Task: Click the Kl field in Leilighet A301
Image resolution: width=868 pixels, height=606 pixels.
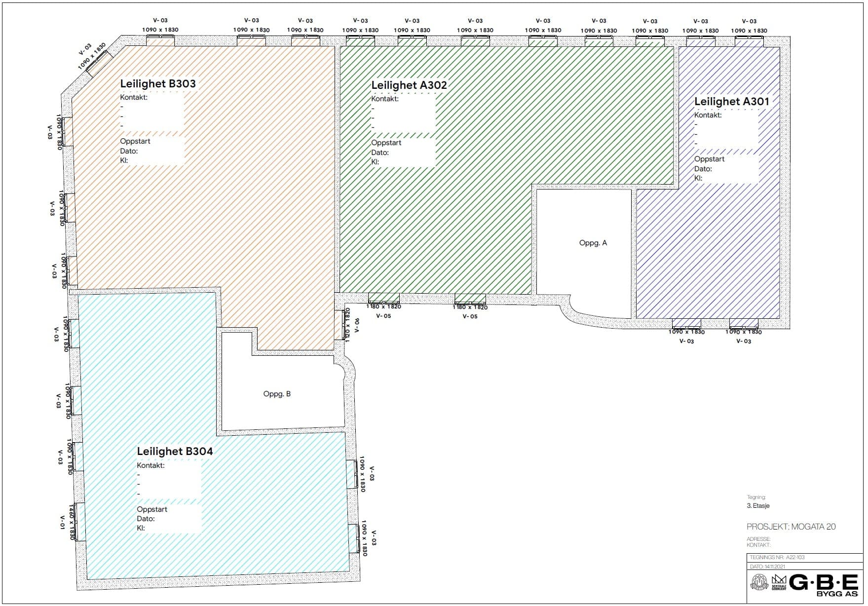Action: (725, 178)
